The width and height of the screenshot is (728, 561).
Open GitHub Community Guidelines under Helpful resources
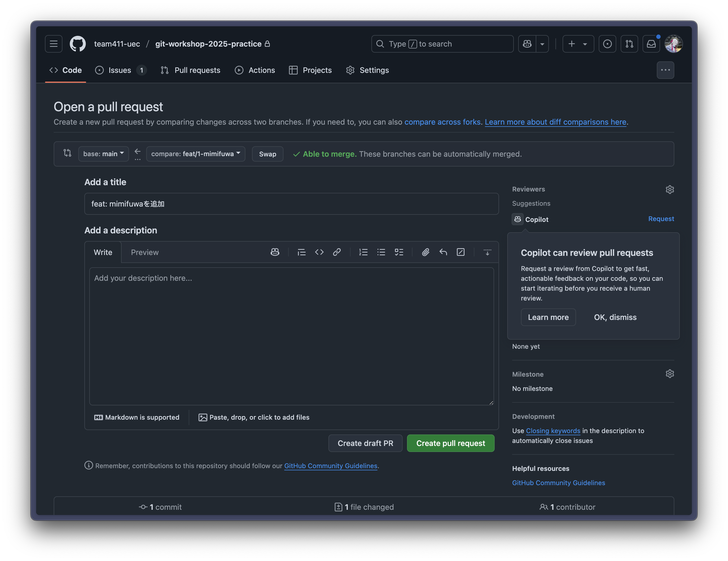click(x=559, y=483)
